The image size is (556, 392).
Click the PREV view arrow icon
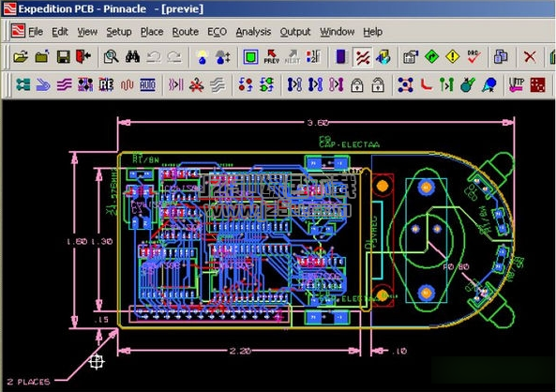point(272,57)
